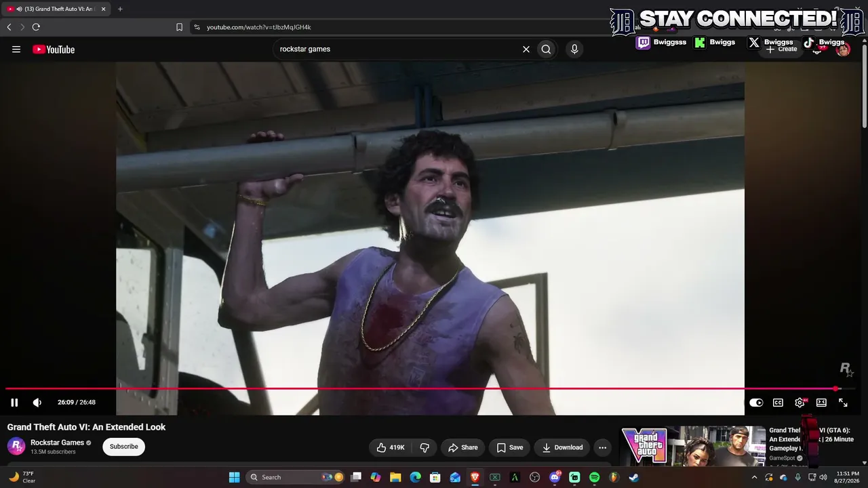This screenshot has height=488, width=868.
Task: Open video settings gear menu
Action: (800, 403)
